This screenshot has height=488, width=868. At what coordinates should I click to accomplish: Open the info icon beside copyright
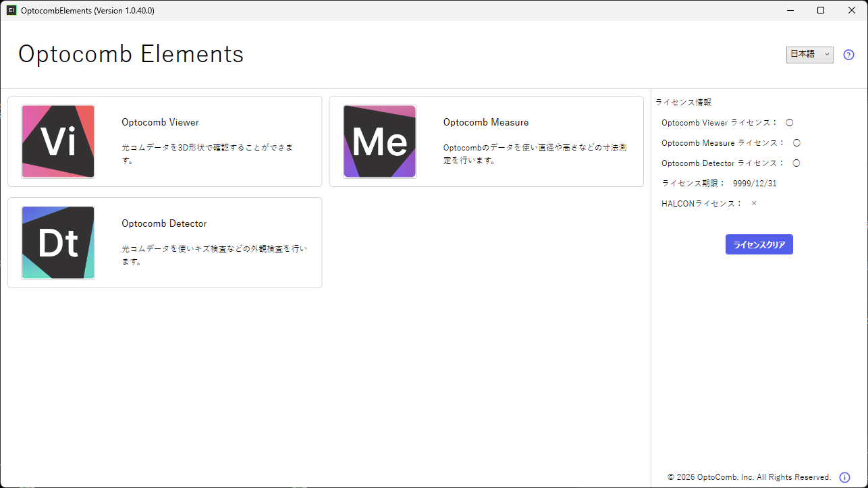(844, 477)
